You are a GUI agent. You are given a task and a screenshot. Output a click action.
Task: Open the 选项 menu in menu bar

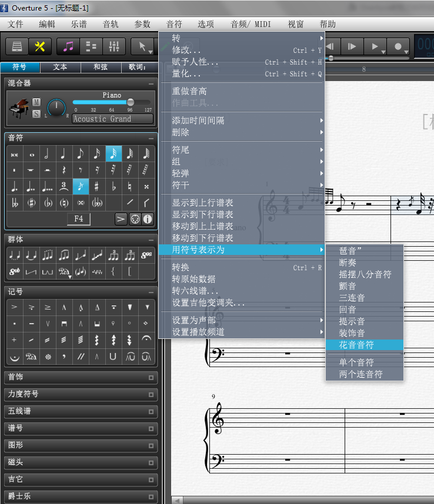(206, 24)
